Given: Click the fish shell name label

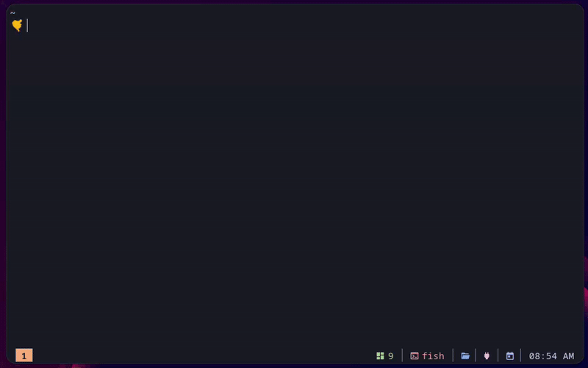Looking at the screenshot, I should coord(433,356).
